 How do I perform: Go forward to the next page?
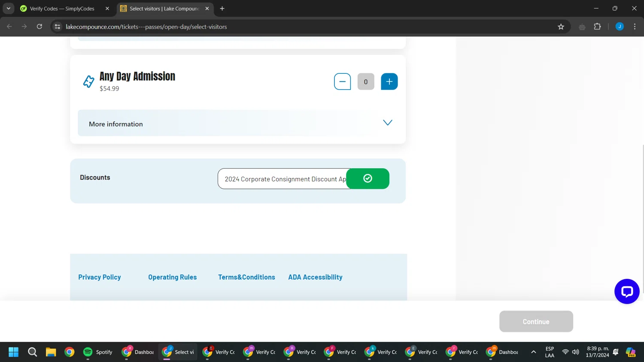[24, 27]
